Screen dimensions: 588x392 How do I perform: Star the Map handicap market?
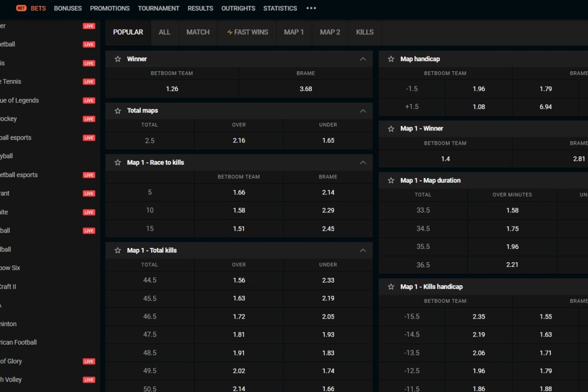click(391, 59)
